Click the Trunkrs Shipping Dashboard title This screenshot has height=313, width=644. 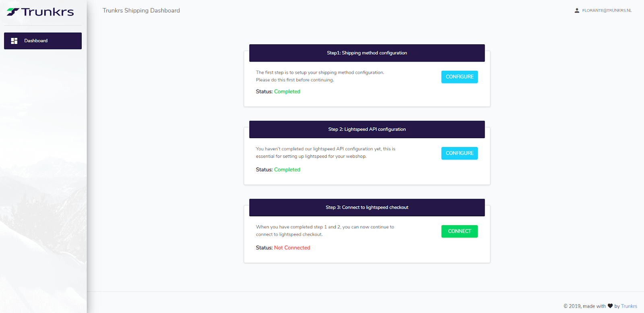[141, 10]
